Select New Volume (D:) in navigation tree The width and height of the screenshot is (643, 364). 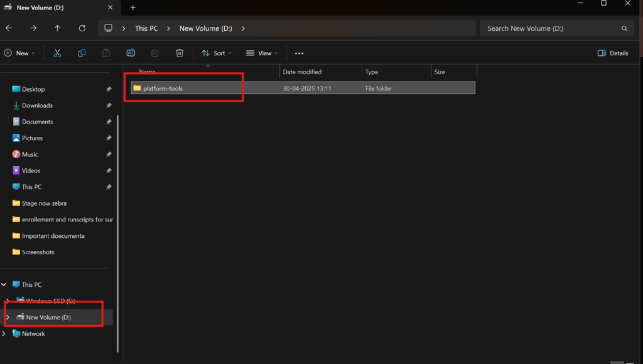click(x=48, y=318)
